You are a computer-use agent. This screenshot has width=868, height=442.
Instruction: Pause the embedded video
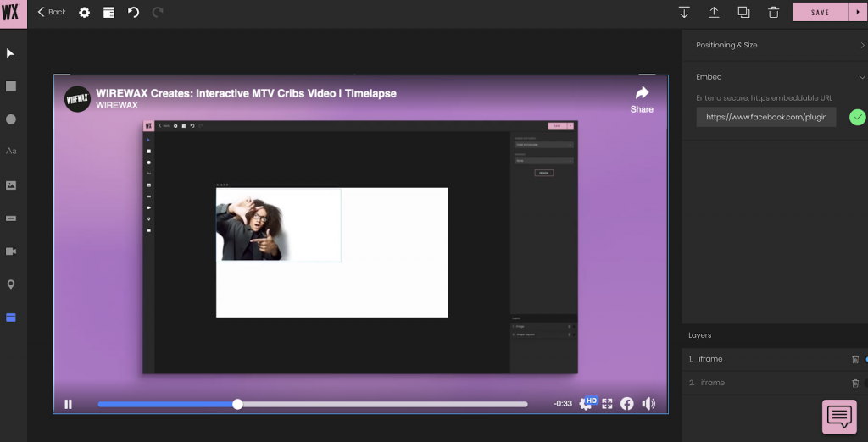click(68, 404)
